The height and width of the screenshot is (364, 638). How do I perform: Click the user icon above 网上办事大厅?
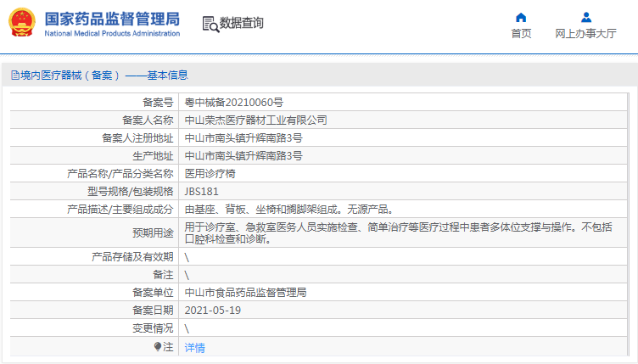[585, 17]
